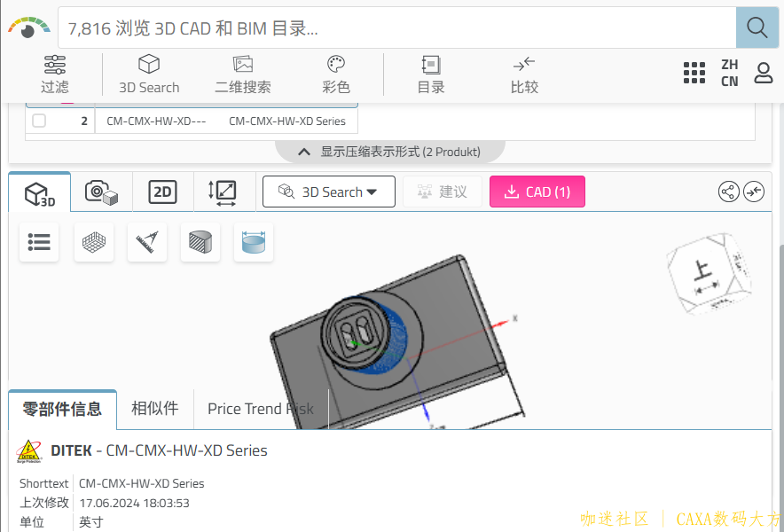Collapse the compressed display form expander
This screenshot has width=784, height=532.
(390, 152)
